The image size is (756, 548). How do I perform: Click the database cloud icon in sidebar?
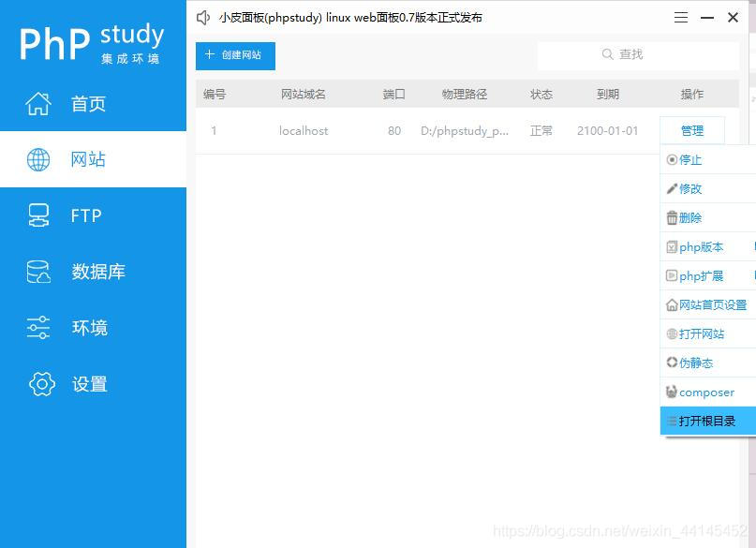[38, 272]
